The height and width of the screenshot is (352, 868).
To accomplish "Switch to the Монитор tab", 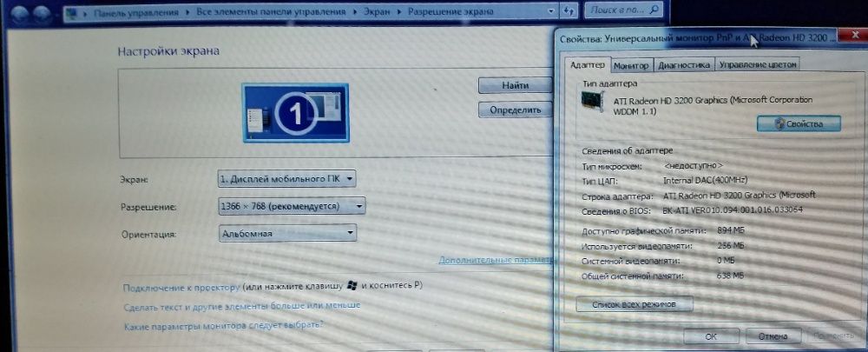I will [632, 65].
